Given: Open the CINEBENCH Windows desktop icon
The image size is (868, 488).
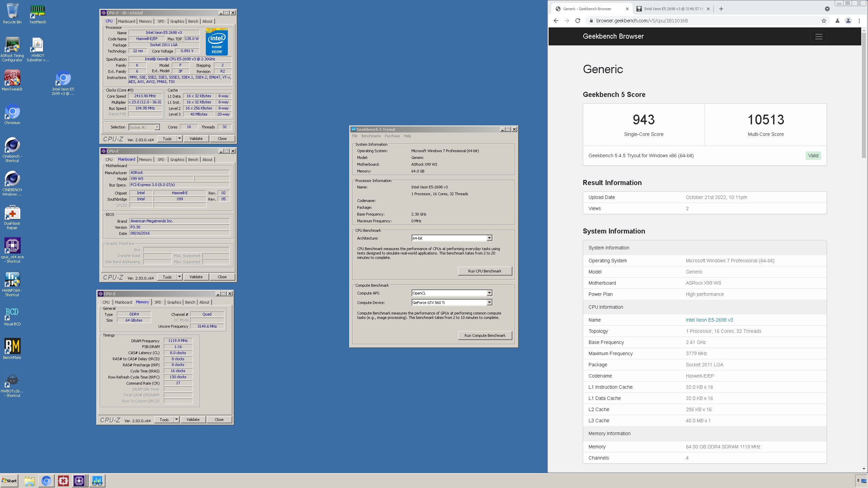Looking at the screenshot, I should 12,183.
